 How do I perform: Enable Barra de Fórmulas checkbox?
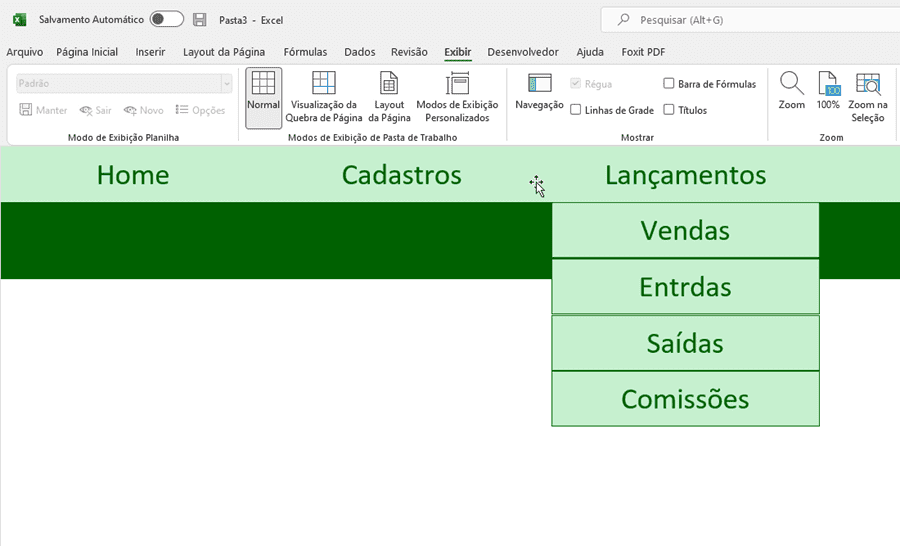[669, 84]
